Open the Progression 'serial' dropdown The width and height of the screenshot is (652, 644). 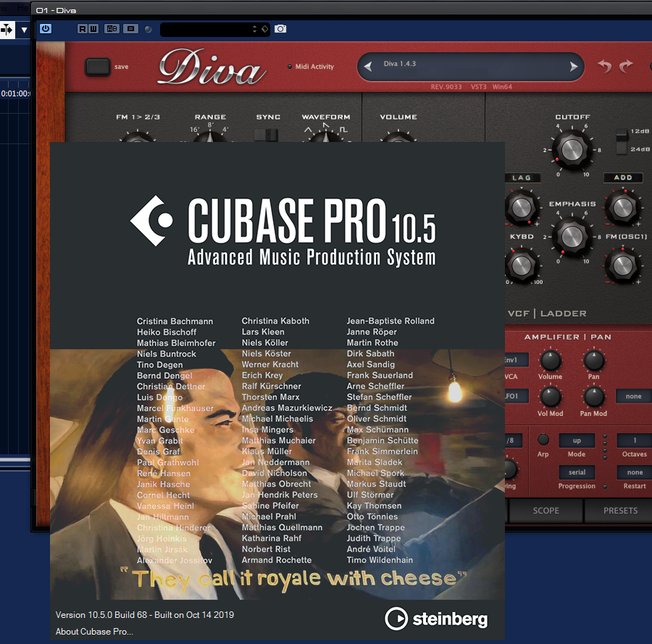577,472
